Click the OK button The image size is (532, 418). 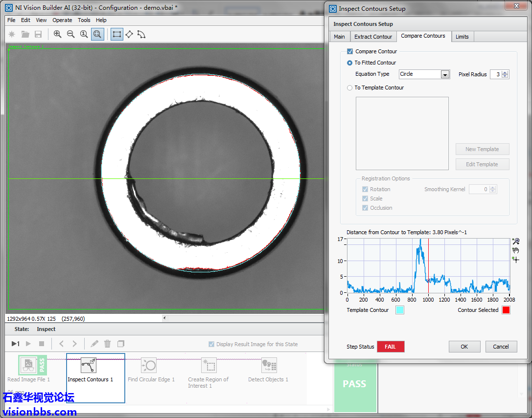point(464,347)
